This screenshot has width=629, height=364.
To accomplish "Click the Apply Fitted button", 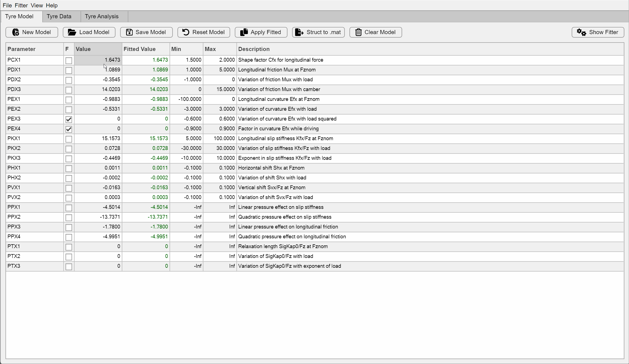I will coord(260,32).
